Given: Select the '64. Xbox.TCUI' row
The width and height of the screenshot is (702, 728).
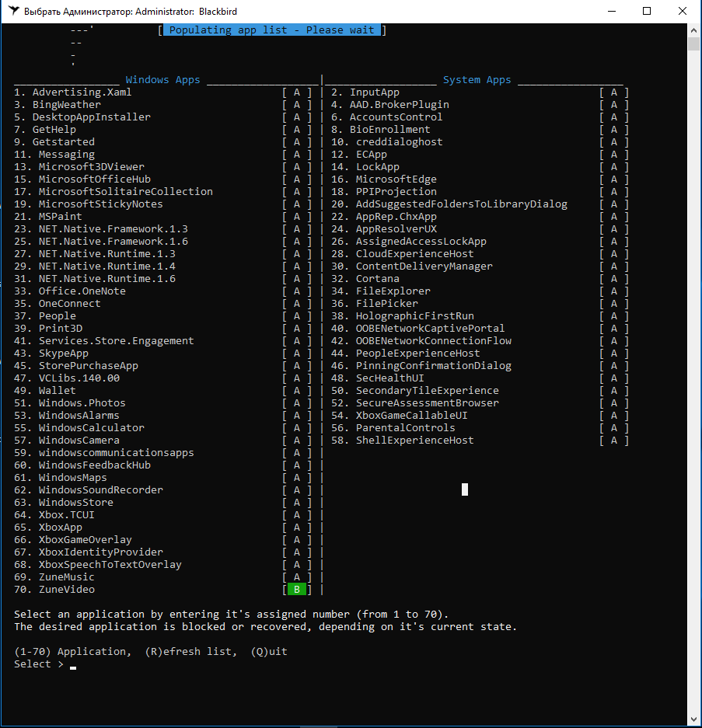Looking at the screenshot, I should (162, 515).
